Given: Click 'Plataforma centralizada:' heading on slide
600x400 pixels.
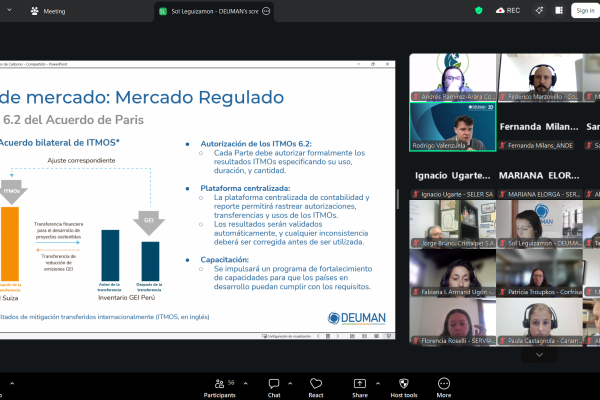Looking at the screenshot, I should point(245,188).
